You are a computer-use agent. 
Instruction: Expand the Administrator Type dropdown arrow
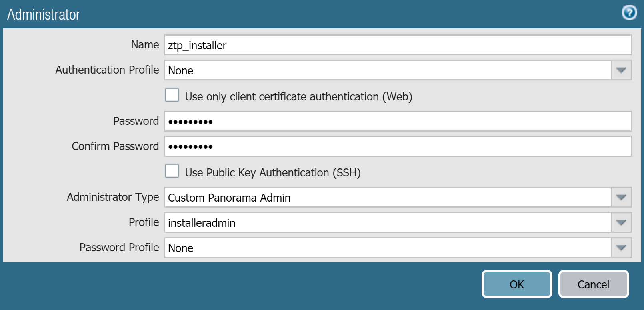[x=621, y=198]
